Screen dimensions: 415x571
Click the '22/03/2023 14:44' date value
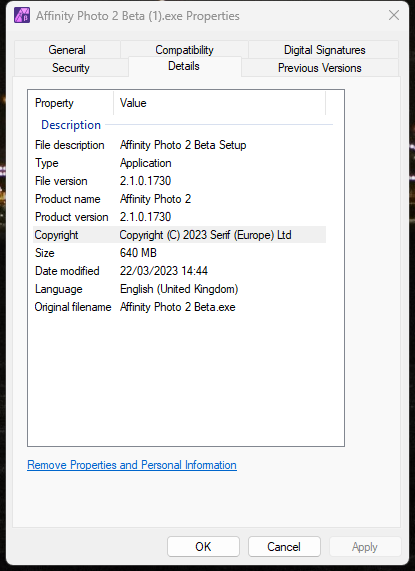click(164, 271)
